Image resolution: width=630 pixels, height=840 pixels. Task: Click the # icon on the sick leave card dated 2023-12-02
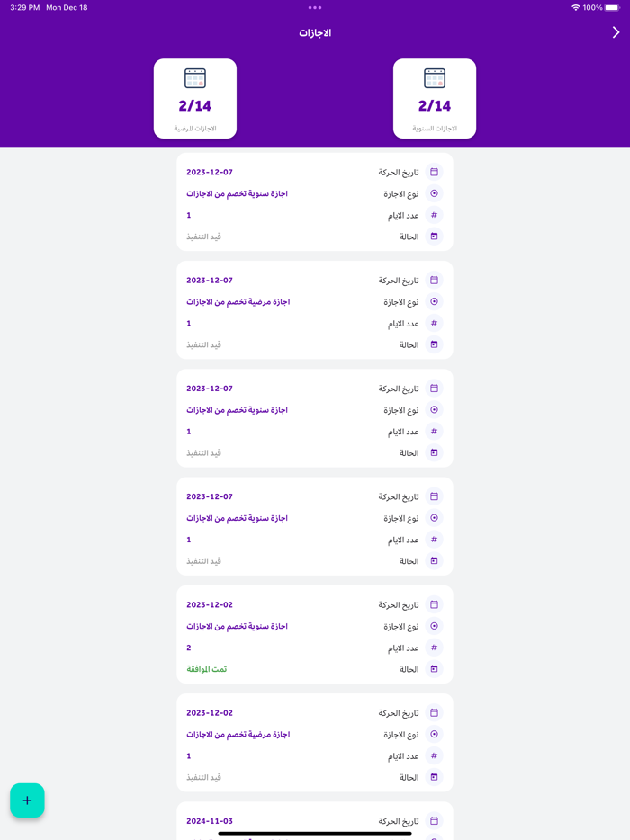pyautogui.click(x=434, y=755)
